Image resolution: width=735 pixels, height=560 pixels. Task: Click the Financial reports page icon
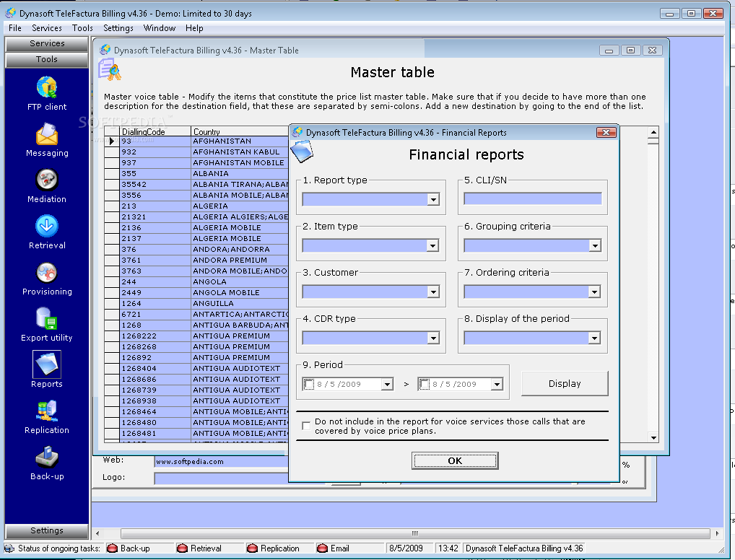click(x=302, y=152)
